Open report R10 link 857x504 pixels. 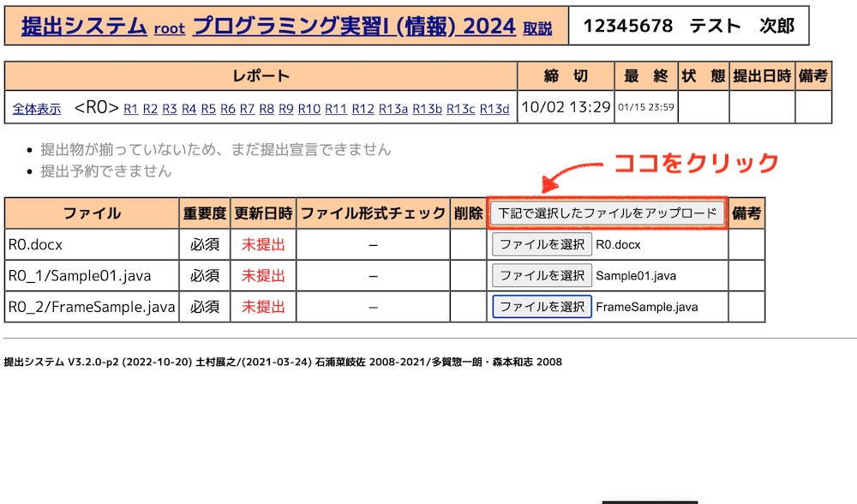click(x=309, y=109)
